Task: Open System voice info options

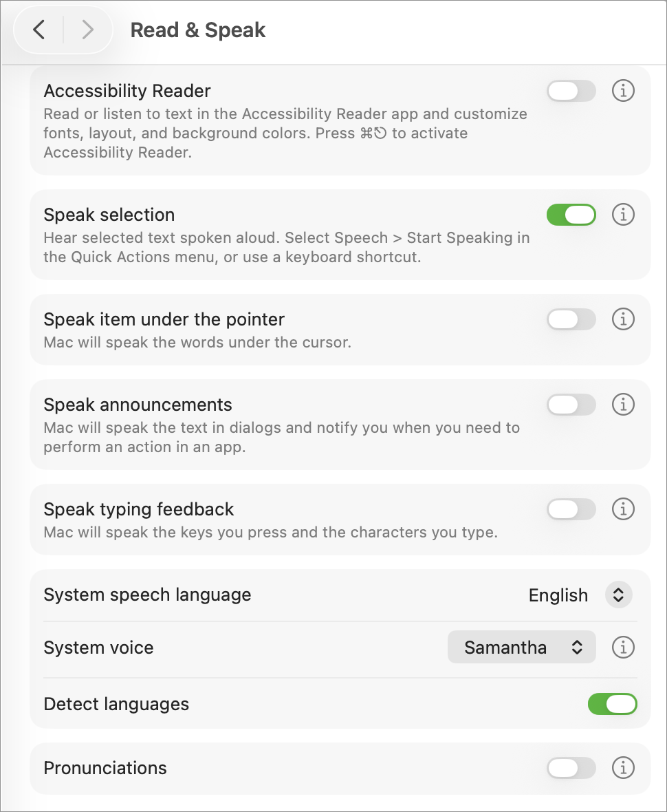Action: [623, 648]
